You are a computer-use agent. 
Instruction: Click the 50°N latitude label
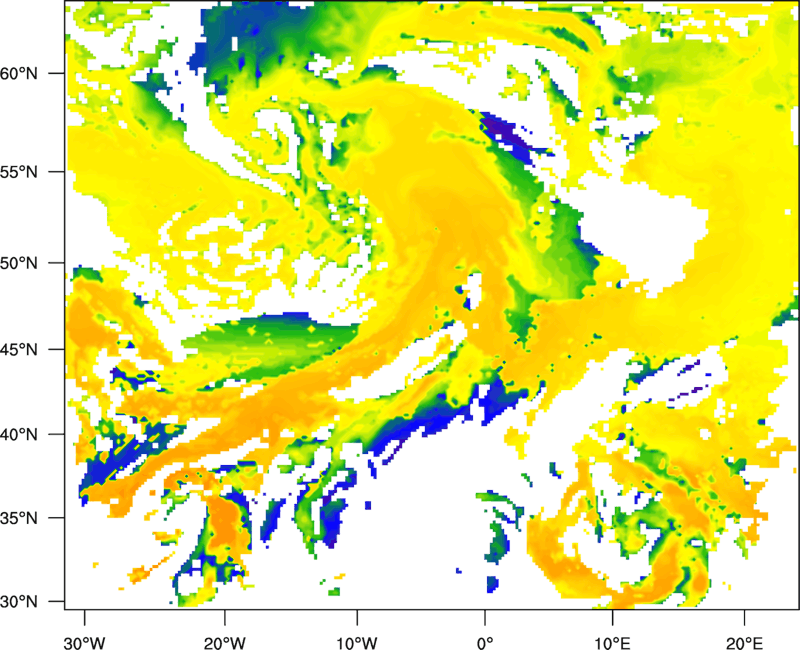(19, 263)
